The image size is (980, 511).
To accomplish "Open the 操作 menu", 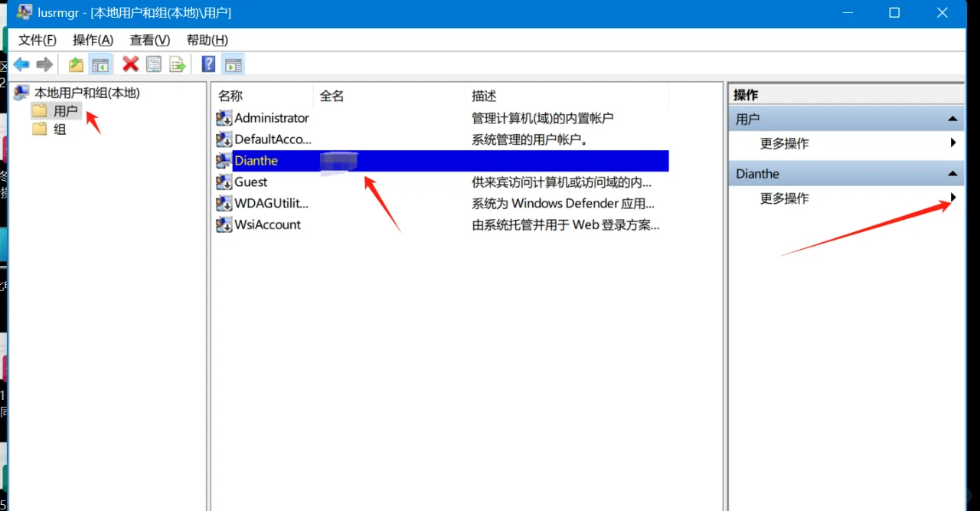I will [x=92, y=40].
